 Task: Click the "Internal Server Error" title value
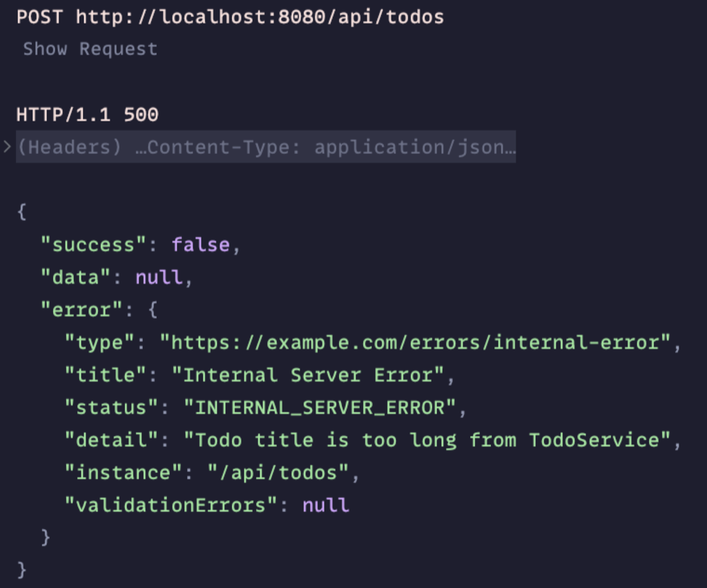point(307,375)
